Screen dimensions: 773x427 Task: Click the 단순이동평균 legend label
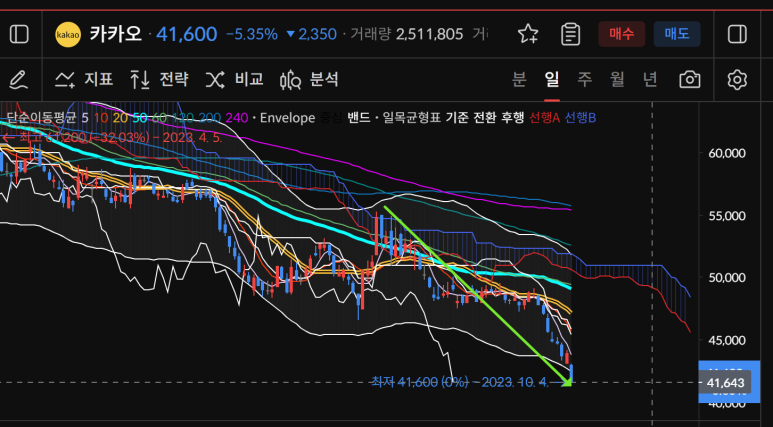tap(41, 118)
